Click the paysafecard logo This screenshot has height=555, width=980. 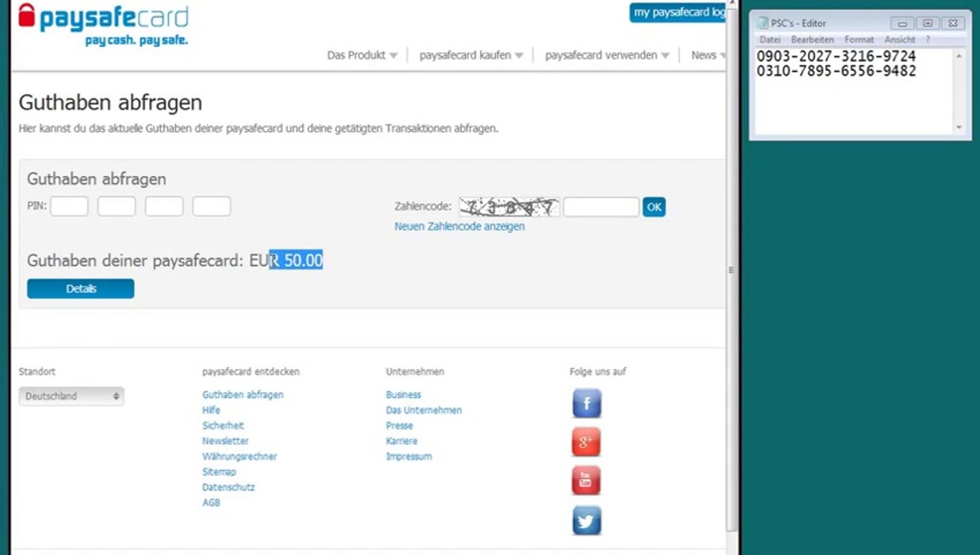[x=103, y=24]
